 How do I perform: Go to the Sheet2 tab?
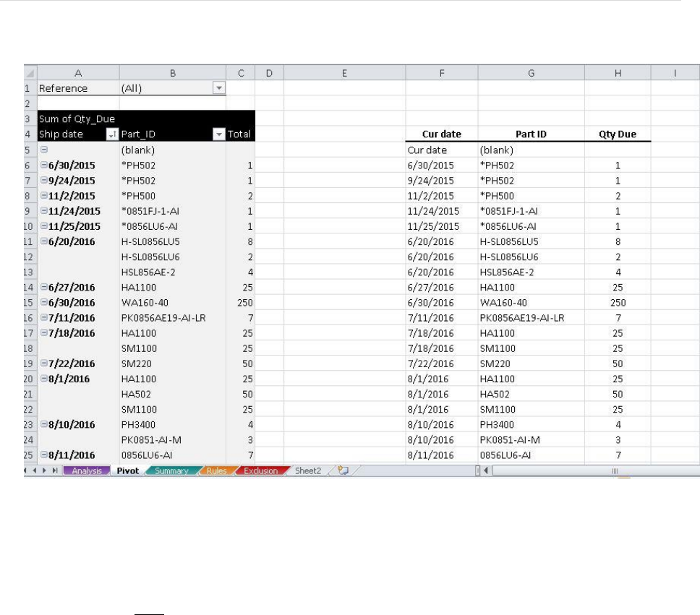[x=308, y=471]
